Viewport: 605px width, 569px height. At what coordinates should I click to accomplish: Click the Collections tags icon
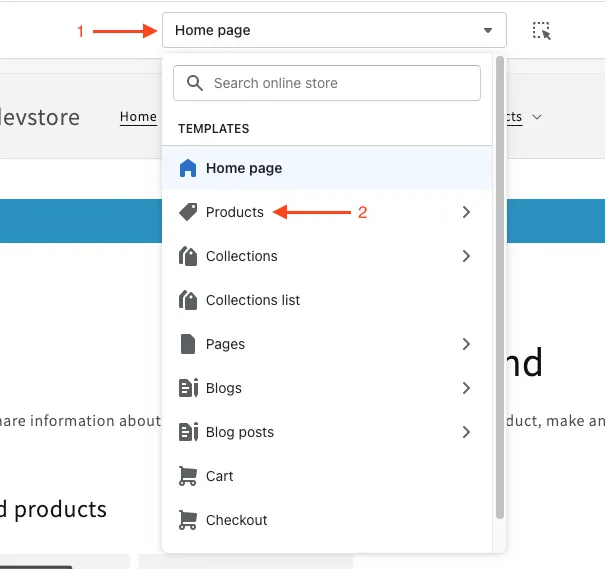point(188,256)
